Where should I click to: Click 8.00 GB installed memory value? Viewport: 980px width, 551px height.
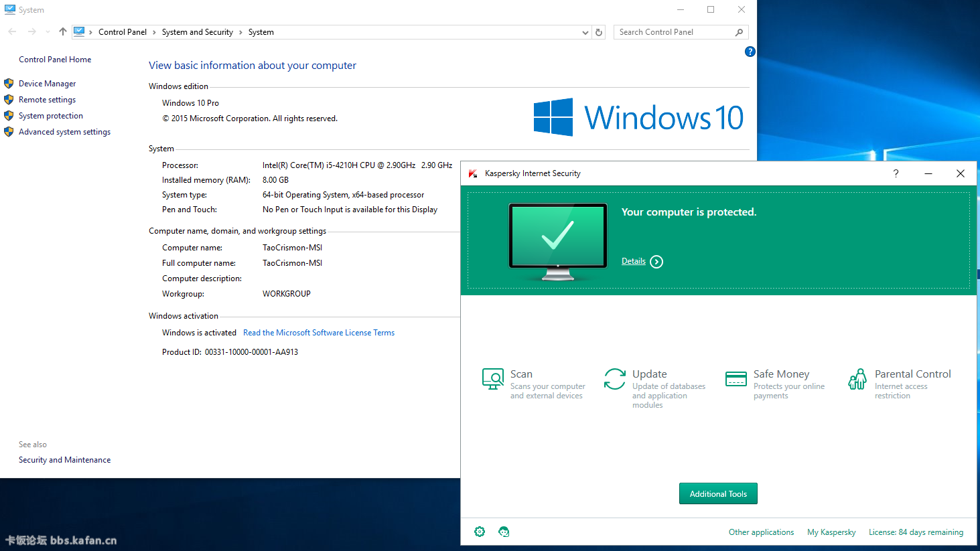click(x=275, y=180)
